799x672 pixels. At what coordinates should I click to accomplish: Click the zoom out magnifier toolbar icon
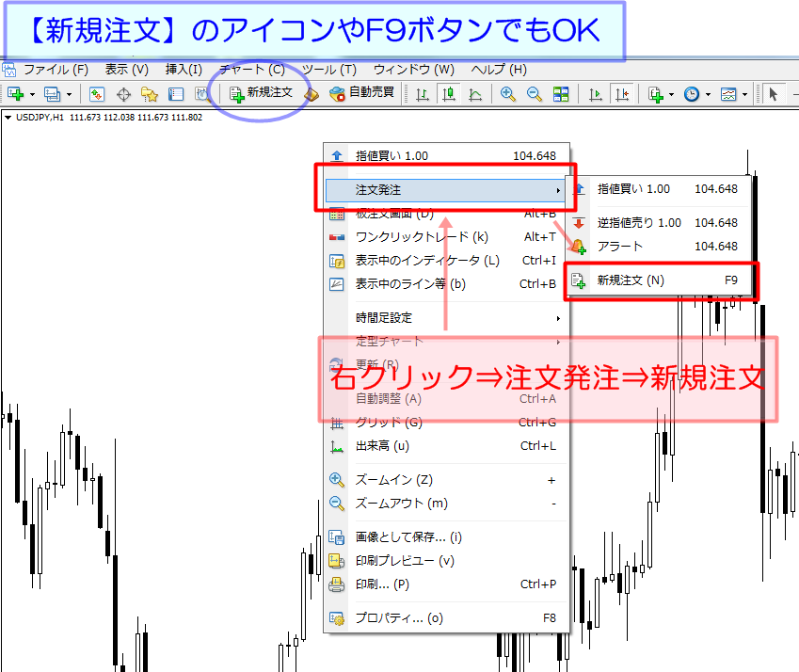[x=534, y=94]
